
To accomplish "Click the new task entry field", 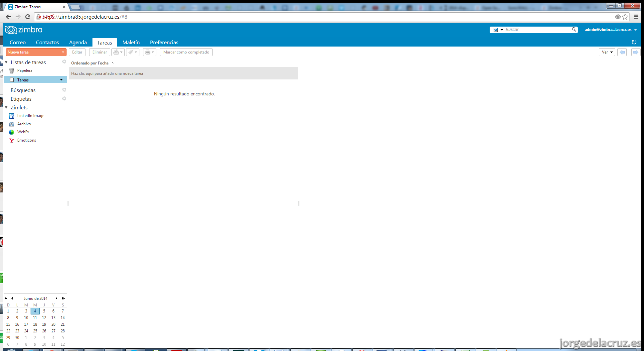I will (x=183, y=73).
